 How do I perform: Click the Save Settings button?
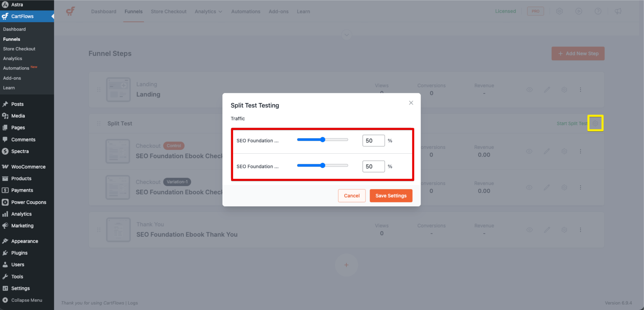point(391,196)
